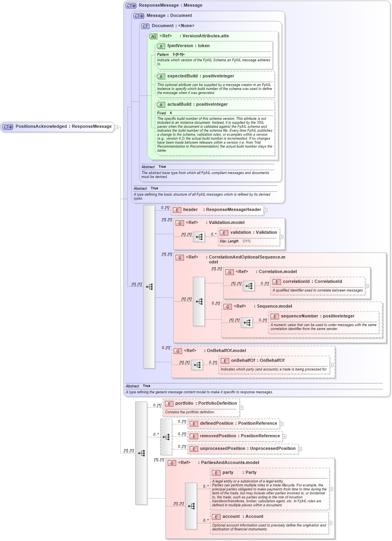The height and width of the screenshot is (541, 392).
Task: Select the fpmlVersion : token label
Action: tap(188, 46)
